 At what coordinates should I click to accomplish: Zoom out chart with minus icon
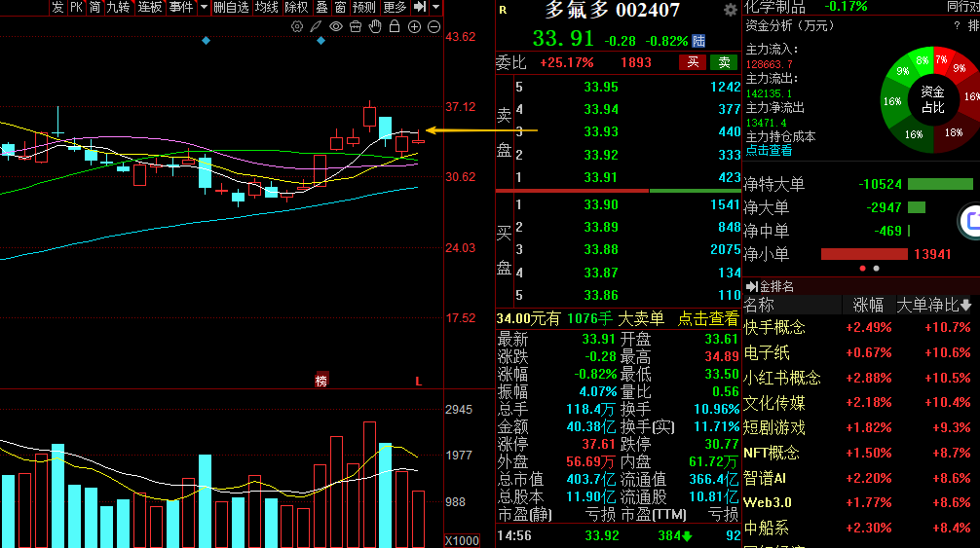[x=433, y=26]
